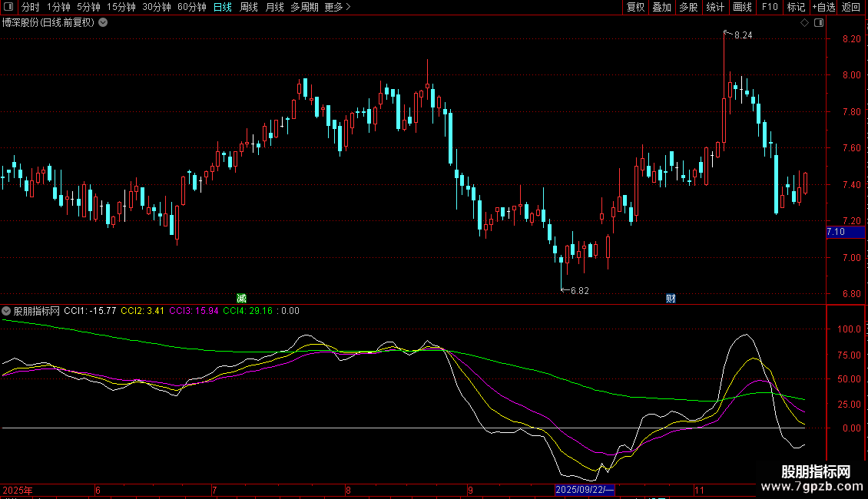
Task: Open the 叠加 overlay tool
Action: tap(661, 8)
